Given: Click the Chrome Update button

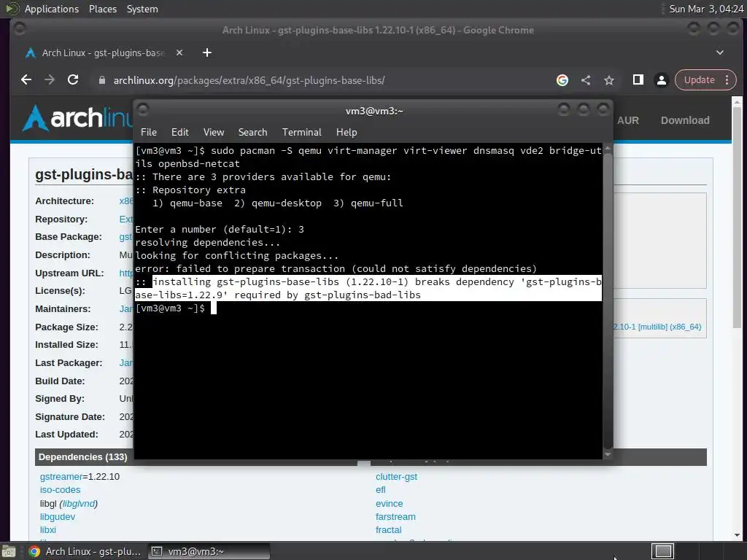Looking at the screenshot, I should 699,80.
